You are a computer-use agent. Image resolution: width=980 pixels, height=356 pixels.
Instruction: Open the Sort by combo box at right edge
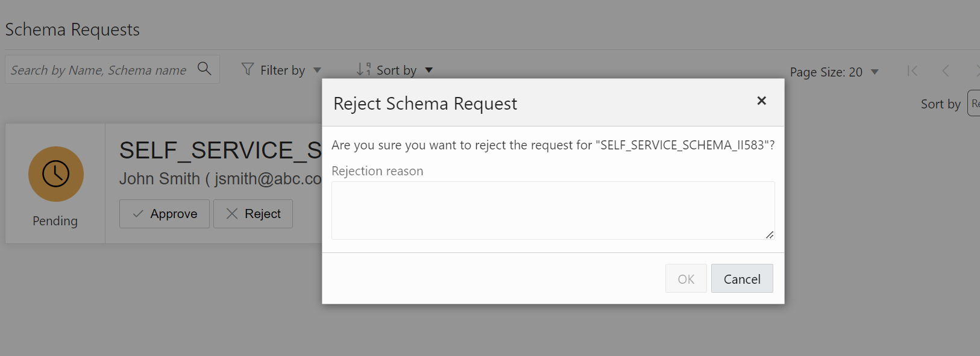[973, 104]
